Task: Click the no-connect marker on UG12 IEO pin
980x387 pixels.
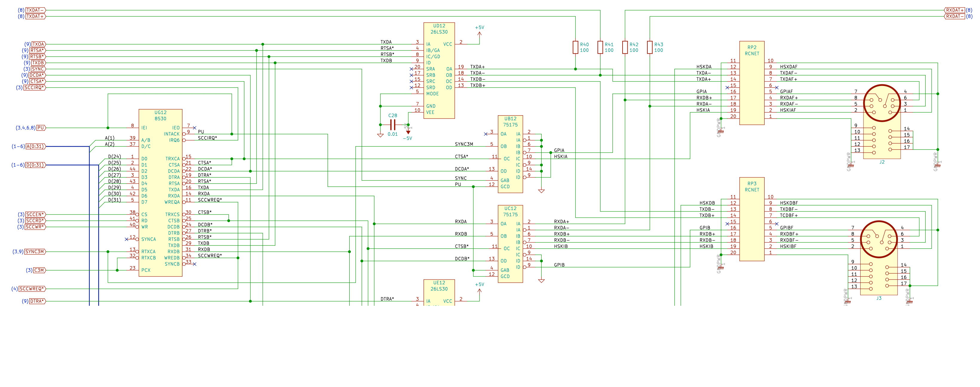Action: pyautogui.click(x=194, y=128)
